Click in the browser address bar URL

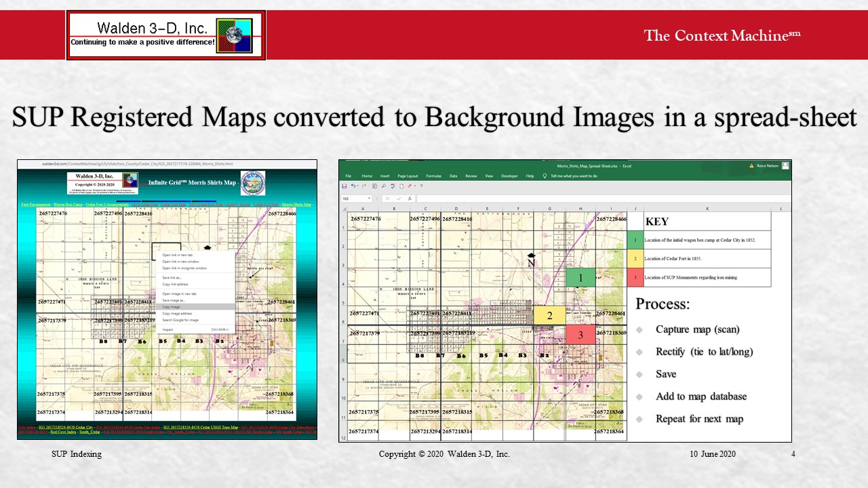tap(137, 163)
